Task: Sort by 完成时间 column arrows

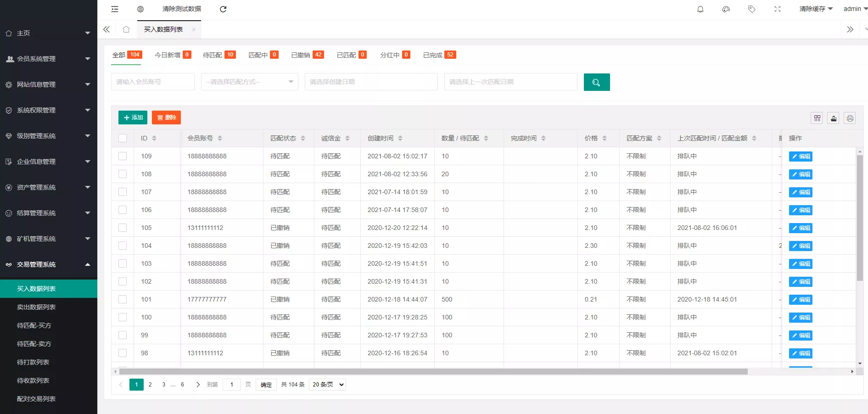Action: click(543, 138)
